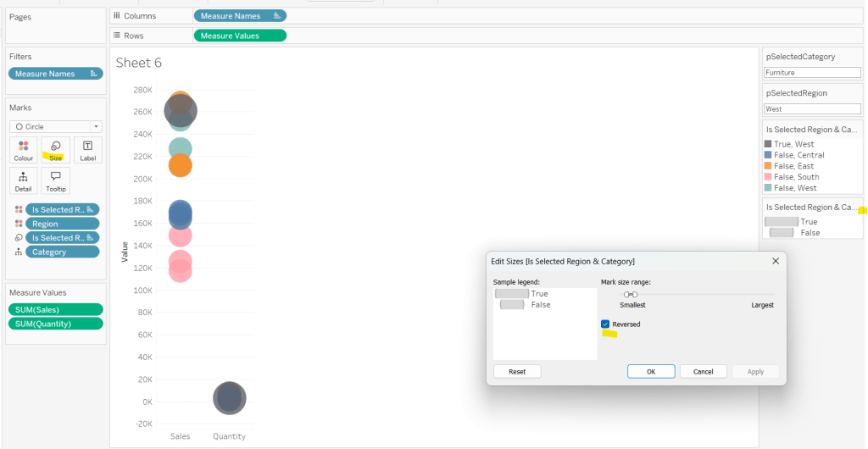Image resolution: width=868 pixels, height=449 pixels.
Task: Click the pSelectedRegion input field
Action: [x=812, y=108]
